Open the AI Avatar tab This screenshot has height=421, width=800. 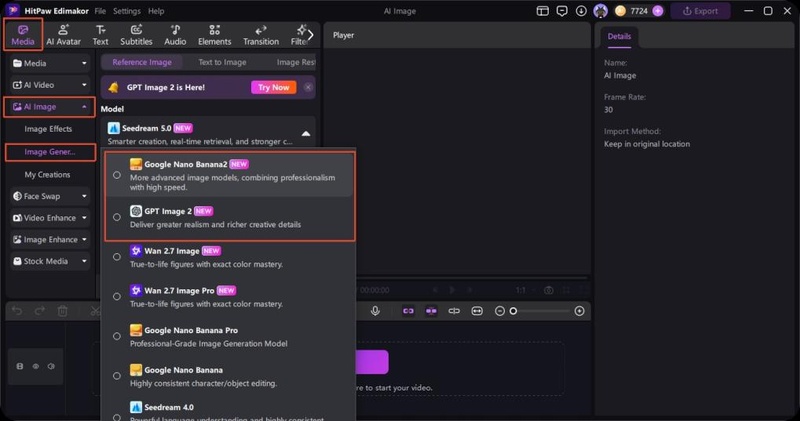coord(63,35)
